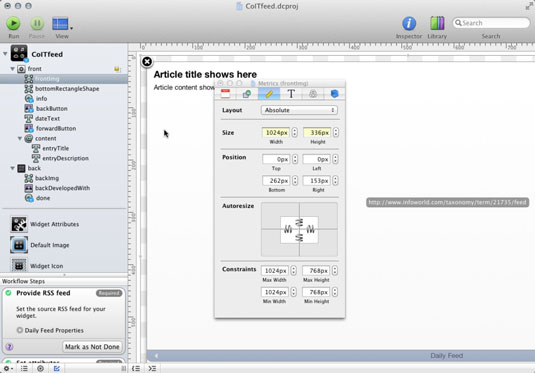Click the Max Width constraint field
The image size is (535, 373).
(x=275, y=271)
